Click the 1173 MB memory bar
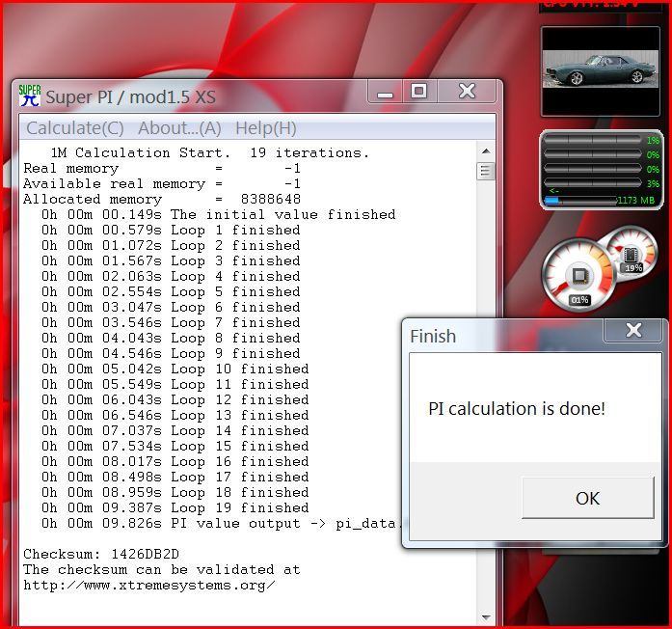Image resolution: width=672 pixels, height=629 pixels. pos(579,201)
